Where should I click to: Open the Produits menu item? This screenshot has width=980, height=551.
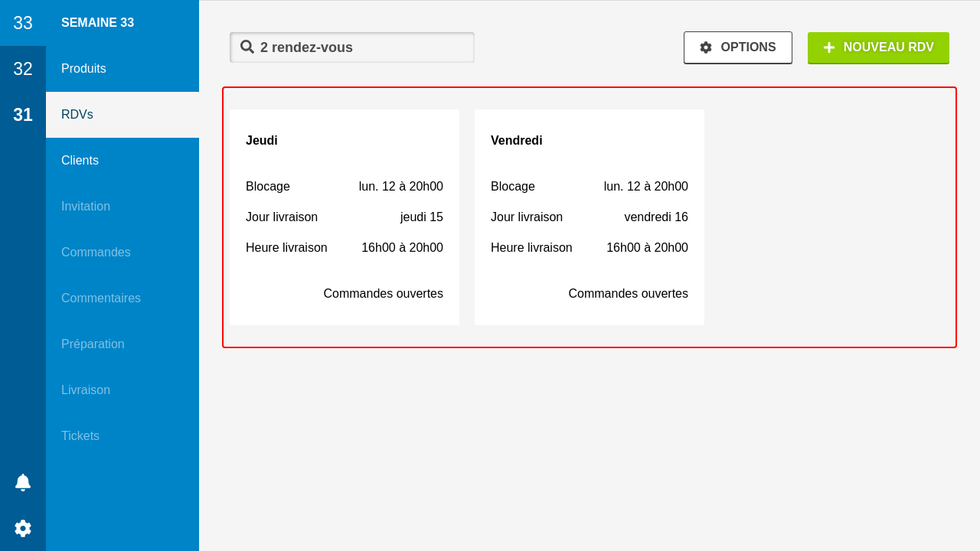[122, 69]
